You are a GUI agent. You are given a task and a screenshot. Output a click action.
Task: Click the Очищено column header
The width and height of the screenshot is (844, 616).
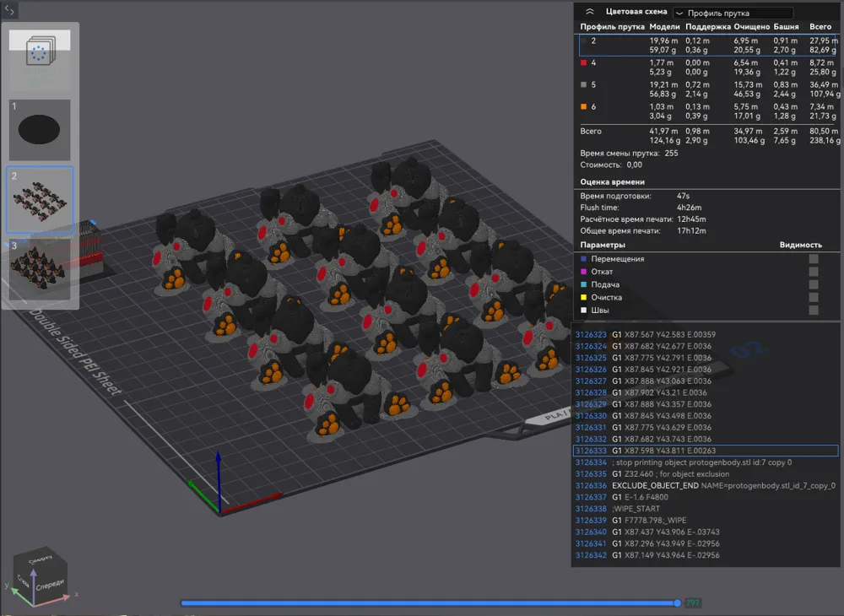[x=751, y=26]
